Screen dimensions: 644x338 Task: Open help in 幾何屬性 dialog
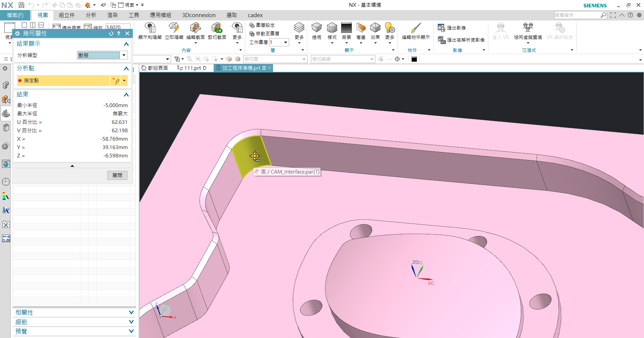(x=118, y=34)
